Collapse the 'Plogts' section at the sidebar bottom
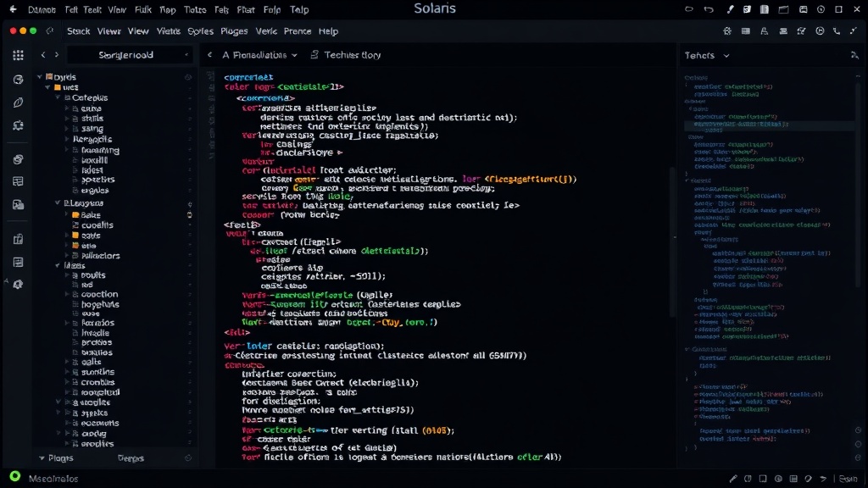Screen dimensions: 868x488 click(x=42, y=458)
